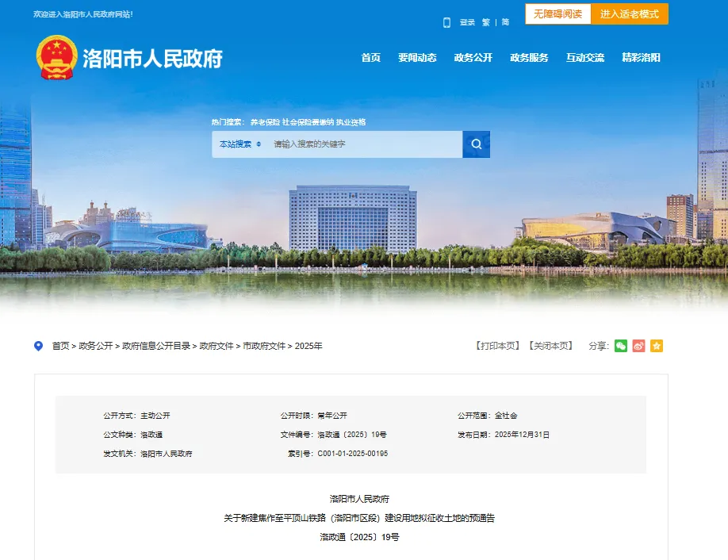The height and width of the screenshot is (560, 728).
Task: Open the 首页 navigation menu item
Action: point(370,58)
